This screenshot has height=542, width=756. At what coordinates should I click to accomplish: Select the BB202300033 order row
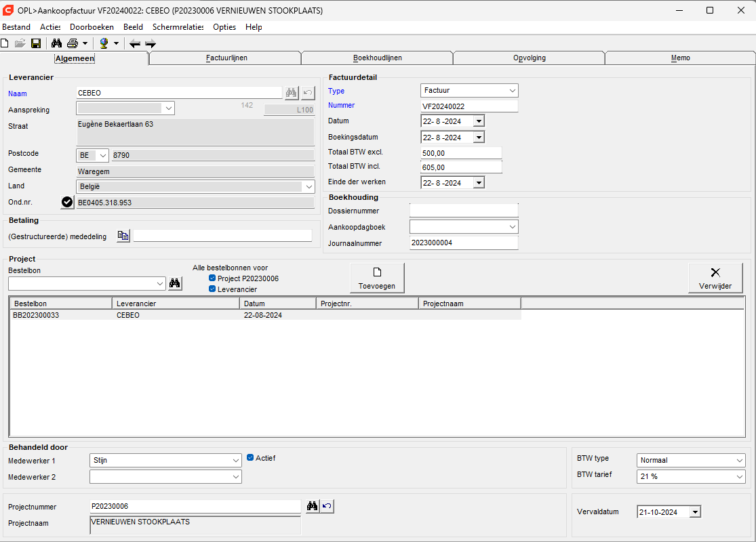coord(265,315)
